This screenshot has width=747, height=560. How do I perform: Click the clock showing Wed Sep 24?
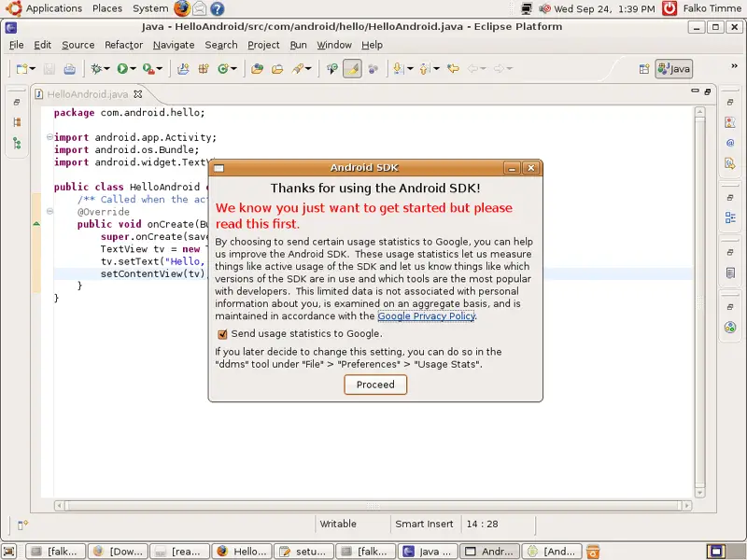[x=604, y=8]
